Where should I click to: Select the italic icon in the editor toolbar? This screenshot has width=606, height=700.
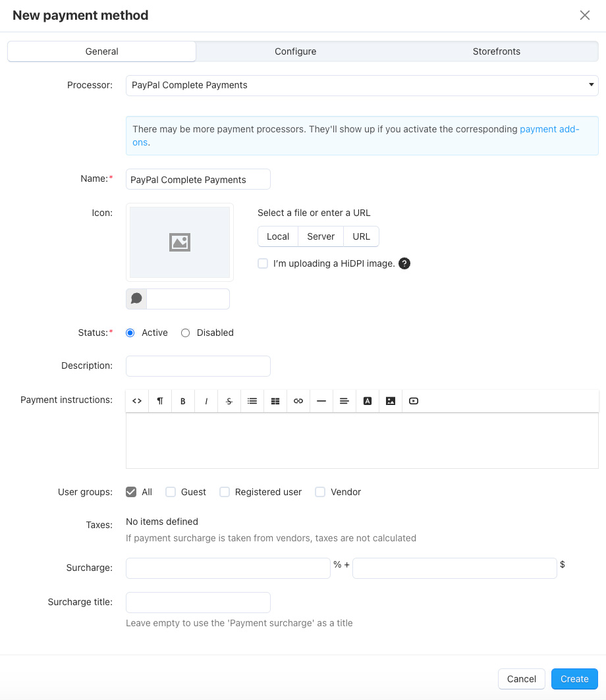pos(206,400)
